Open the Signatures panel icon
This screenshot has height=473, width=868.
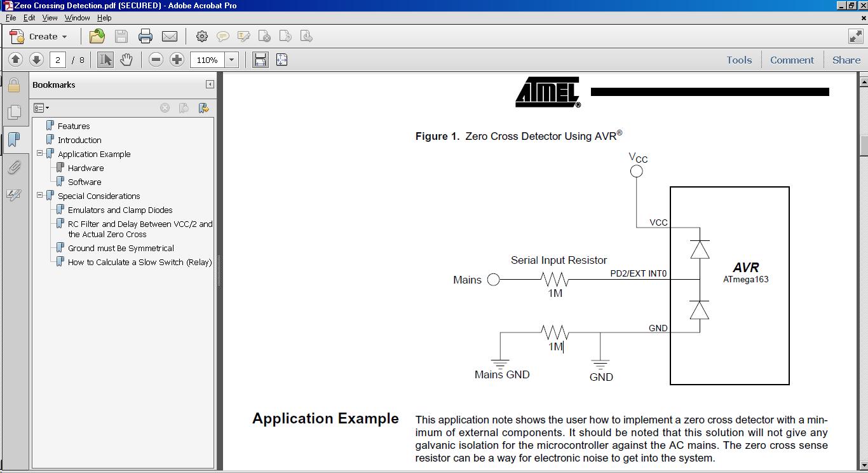[14, 195]
